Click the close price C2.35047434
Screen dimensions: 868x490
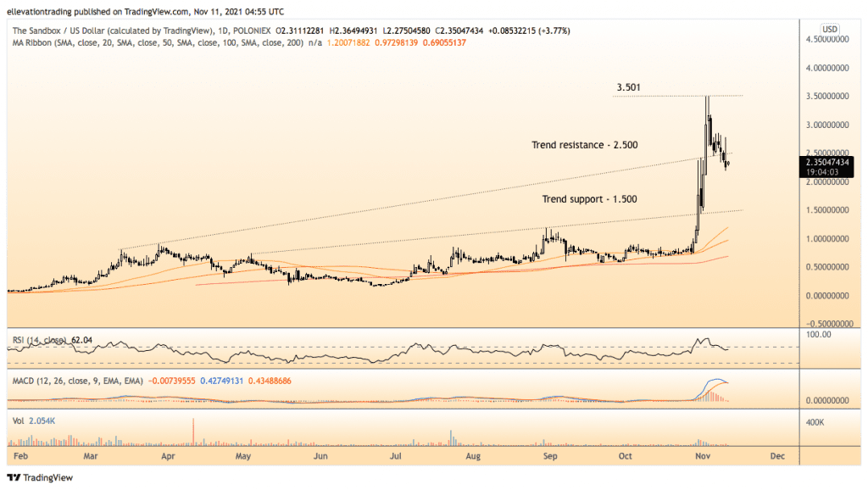point(459,31)
